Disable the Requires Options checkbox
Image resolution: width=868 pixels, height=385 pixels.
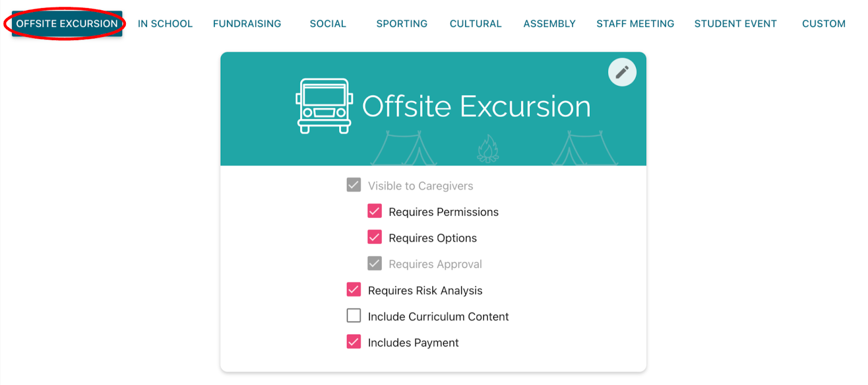pos(375,237)
